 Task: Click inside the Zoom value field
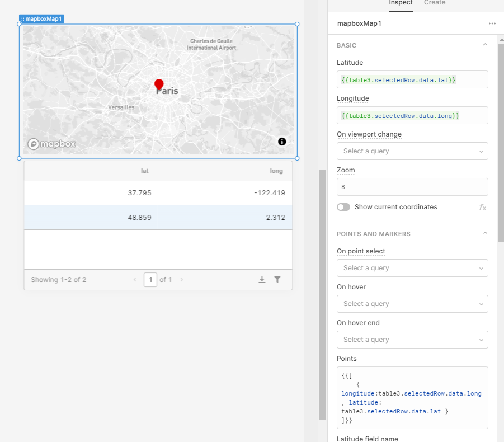[412, 187]
